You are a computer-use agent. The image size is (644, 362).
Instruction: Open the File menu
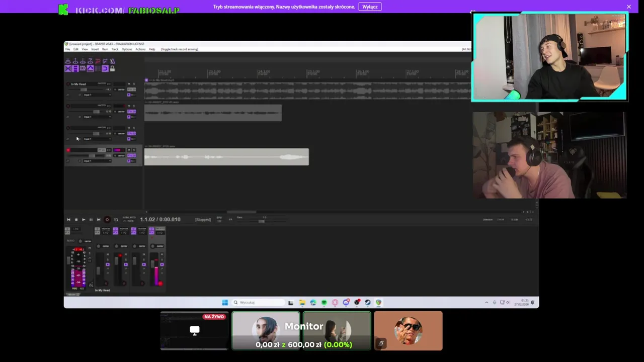(x=67, y=49)
